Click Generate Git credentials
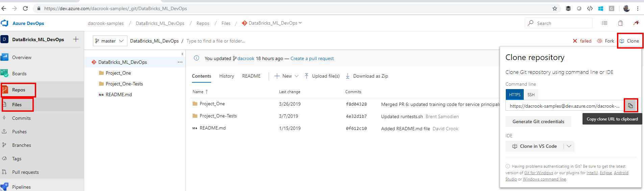The width and height of the screenshot is (644, 191). [538, 121]
